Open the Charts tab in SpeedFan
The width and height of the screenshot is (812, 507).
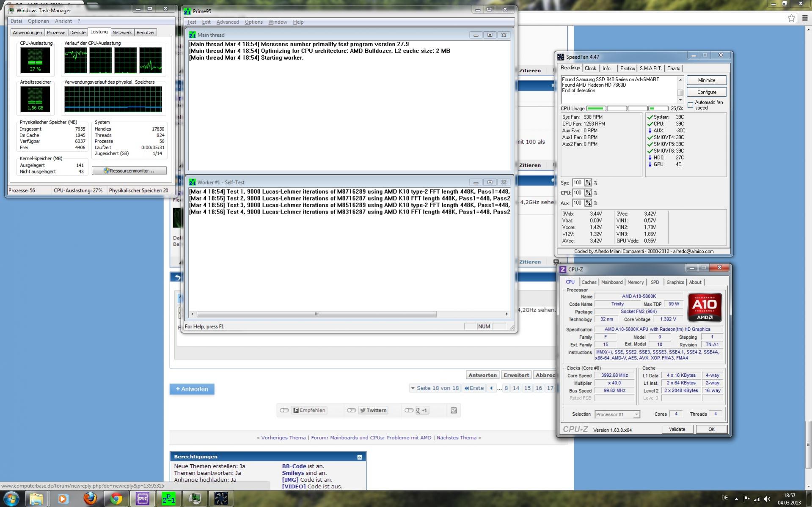674,69
